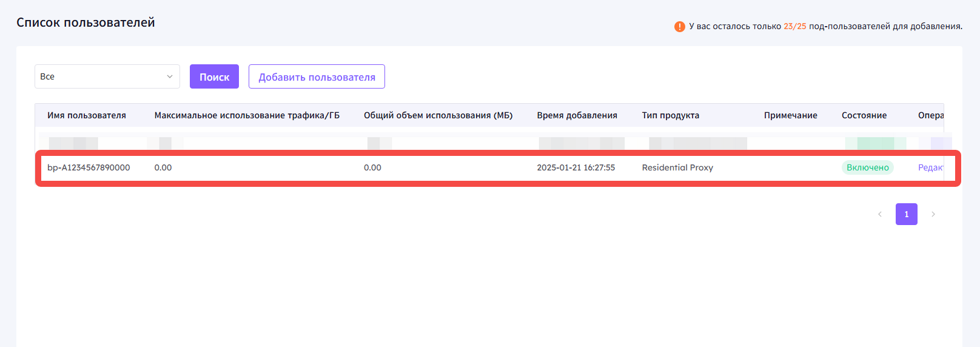
Task: Click the Примечание column header
Action: click(x=790, y=115)
